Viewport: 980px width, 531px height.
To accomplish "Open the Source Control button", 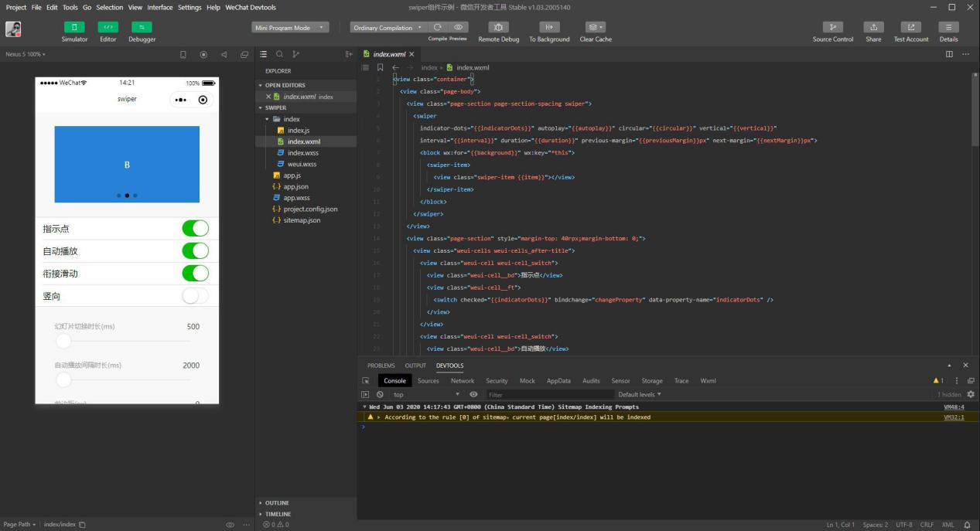I will [832, 28].
